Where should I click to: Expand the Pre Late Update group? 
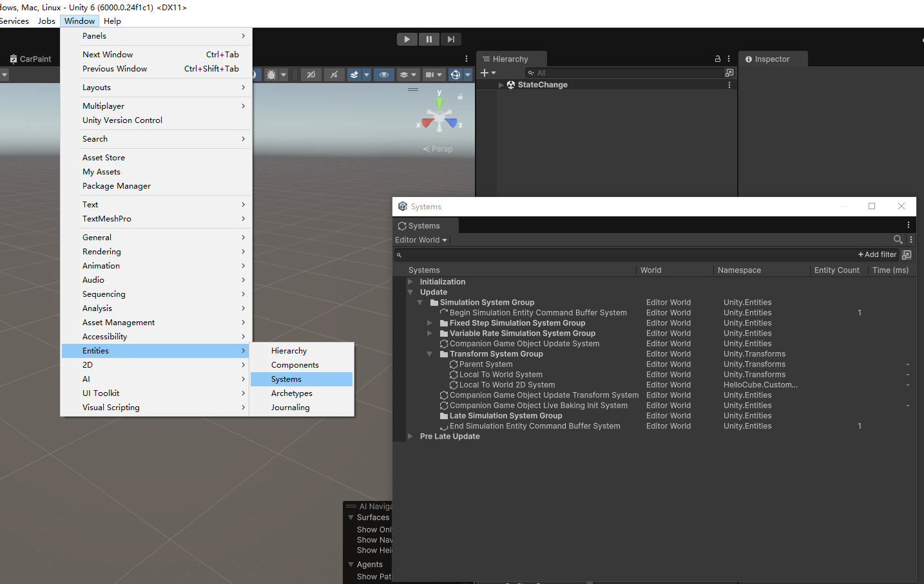pyautogui.click(x=410, y=437)
